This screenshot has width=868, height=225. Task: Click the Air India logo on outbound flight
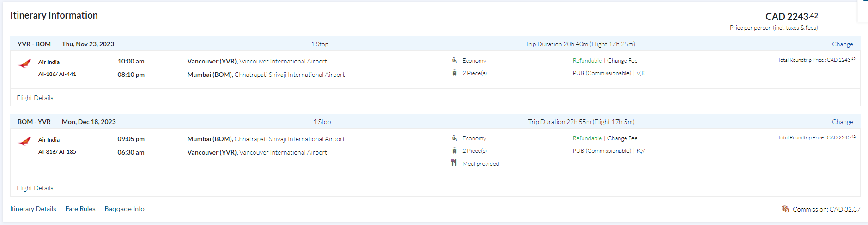[24, 63]
